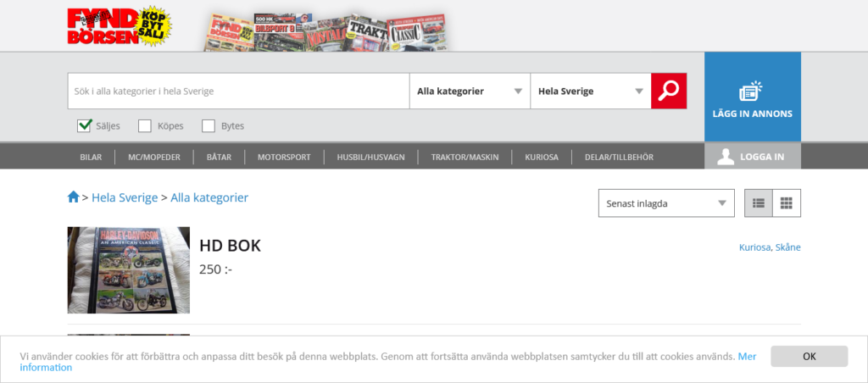This screenshot has height=383, width=868.
Task: Click the Fyndbörsen logo
Action: [119, 26]
